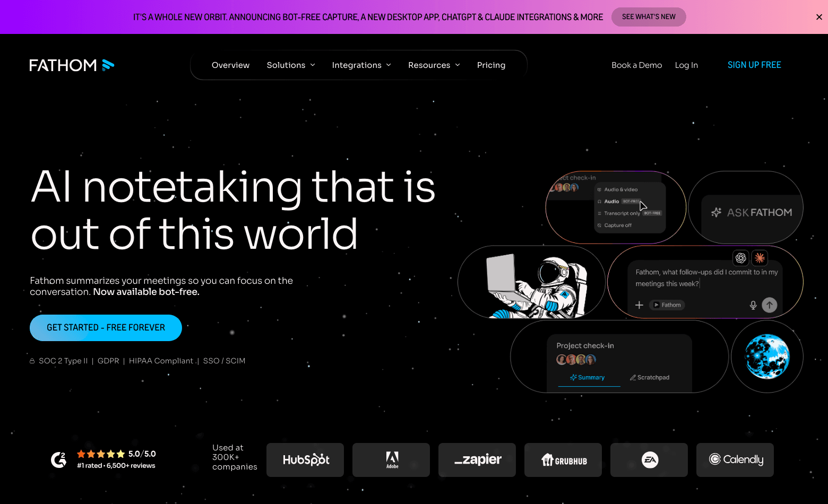The image size is (828, 504).
Task: Go to the Overview nav item
Action: [230, 65]
